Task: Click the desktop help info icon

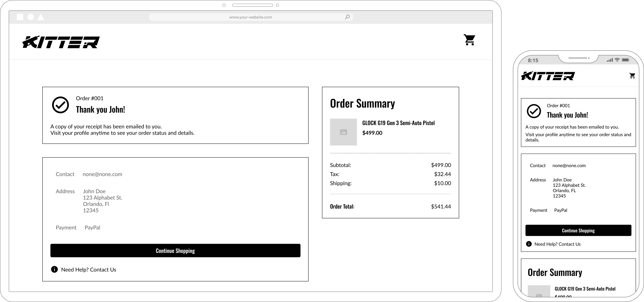Action: (x=54, y=269)
